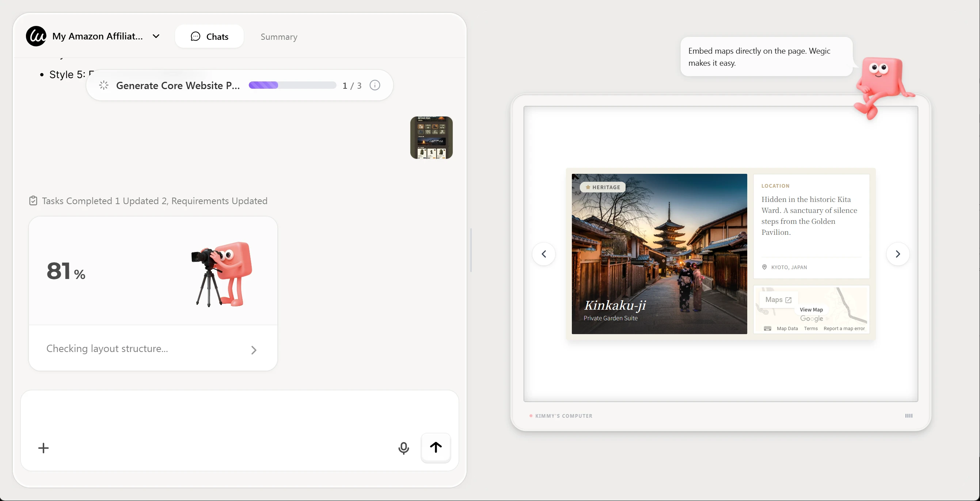Click the loading spinner icon beside Generate Core Website
The image size is (980, 501).
pos(103,85)
